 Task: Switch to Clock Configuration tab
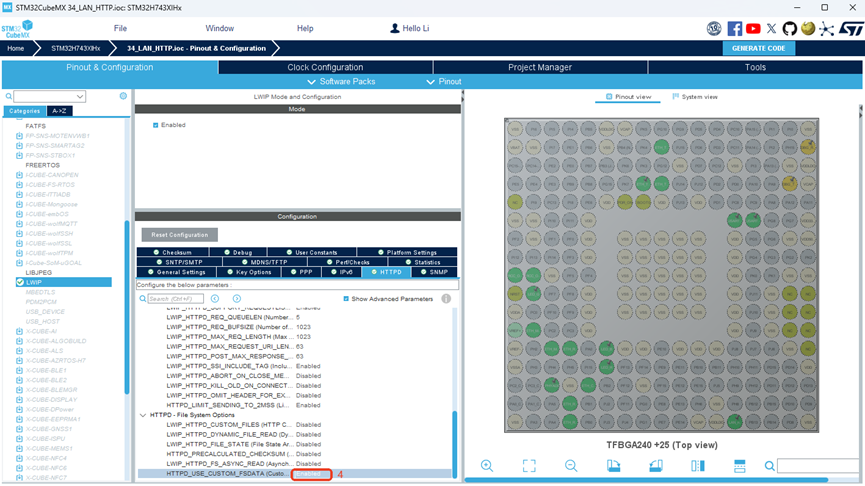tap(325, 67)
